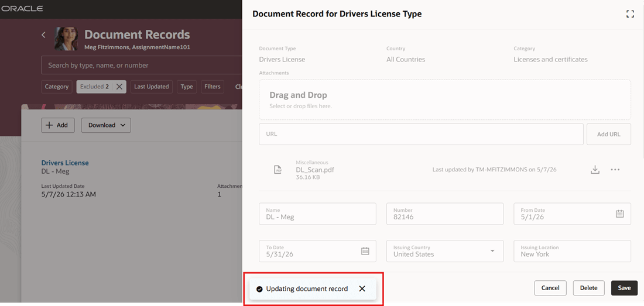The image size is (644, 306).
Task: Click into the URL input field
Action: tap(421, 134)
